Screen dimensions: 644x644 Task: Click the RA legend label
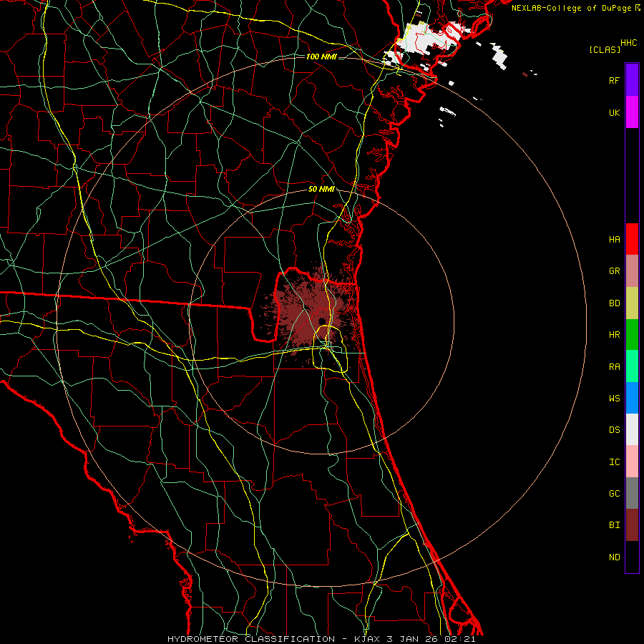click(614, 367)
